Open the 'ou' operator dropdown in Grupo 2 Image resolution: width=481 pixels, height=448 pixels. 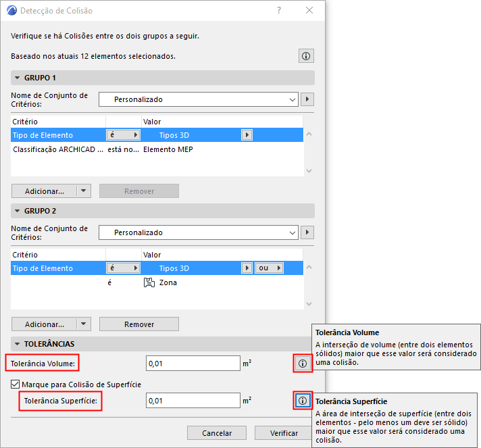[269, 268]
